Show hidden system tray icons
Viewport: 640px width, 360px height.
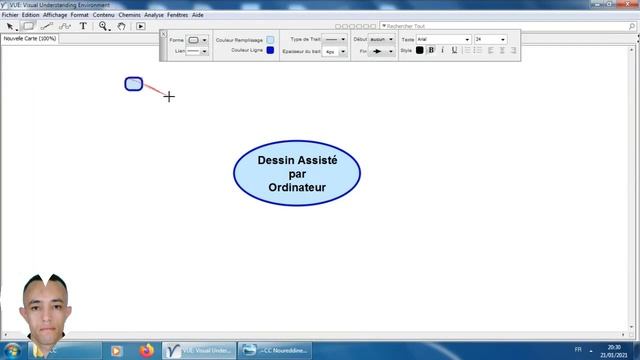tap(591, 351)
